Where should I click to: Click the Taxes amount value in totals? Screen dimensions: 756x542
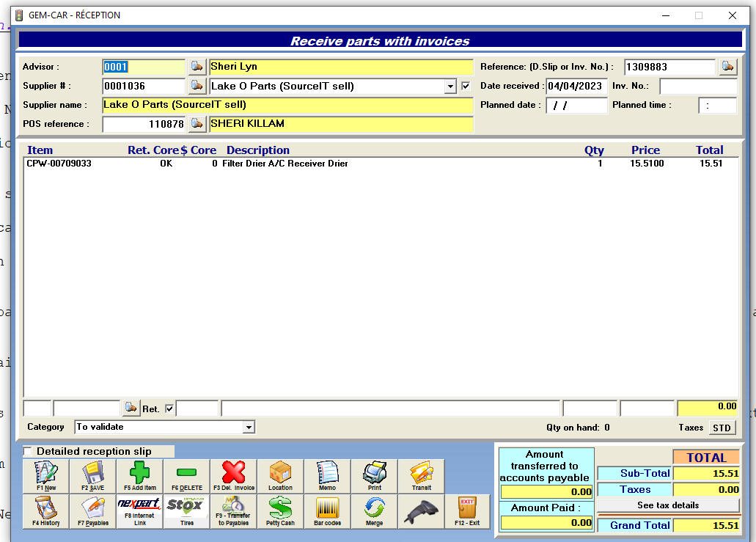tap(706, 489)
